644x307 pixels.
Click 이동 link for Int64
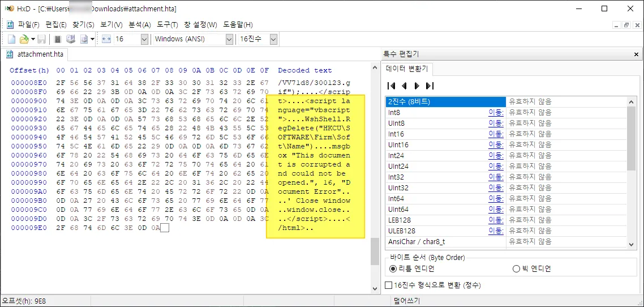coord(496,198)
